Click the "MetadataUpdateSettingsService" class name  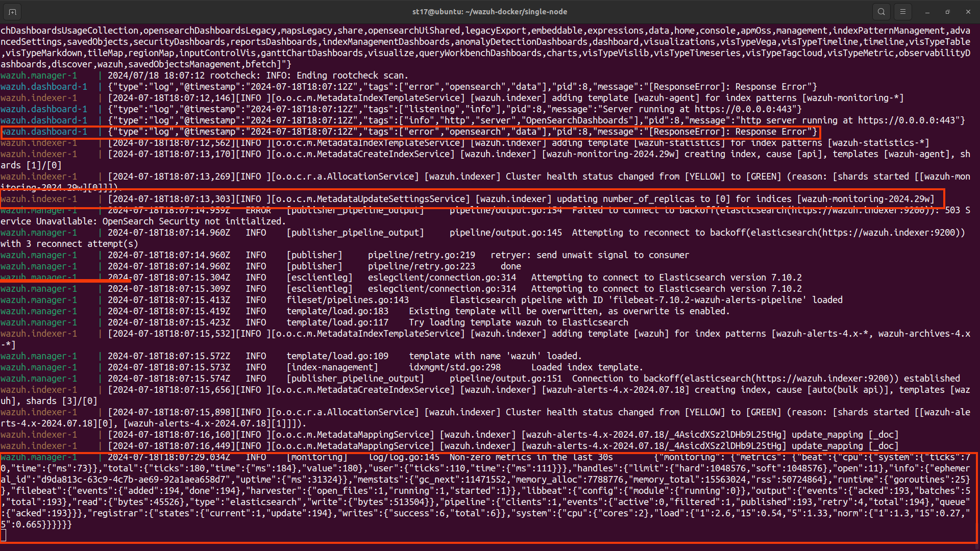tap(391, 199)
